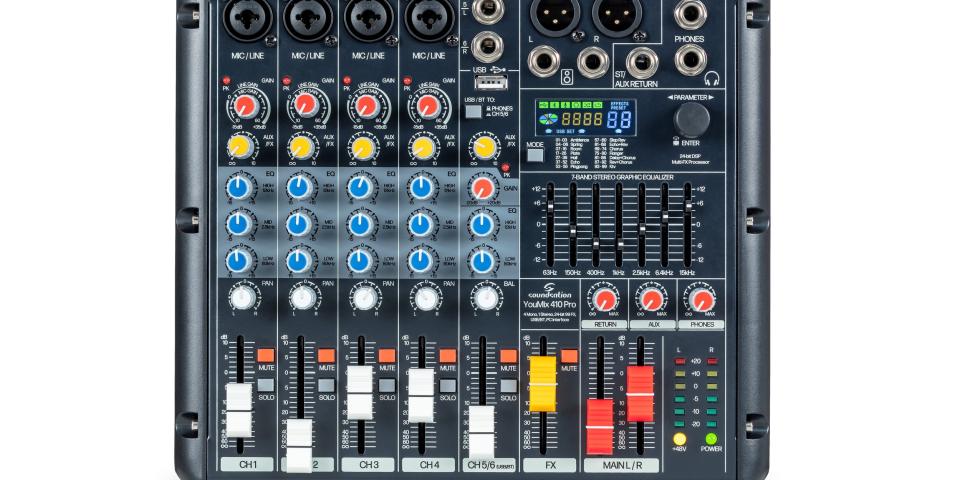Viewport: 960px width, 480px height.
Task: Solo channel CH4
Action: (448, 385)
